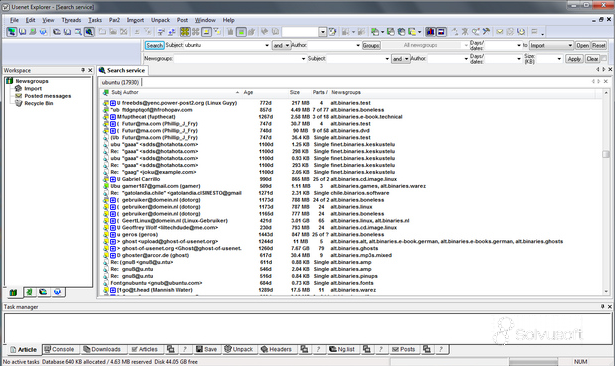
Task: Open the first 'and' operator dropdown
Action: [x=287, y=46]
